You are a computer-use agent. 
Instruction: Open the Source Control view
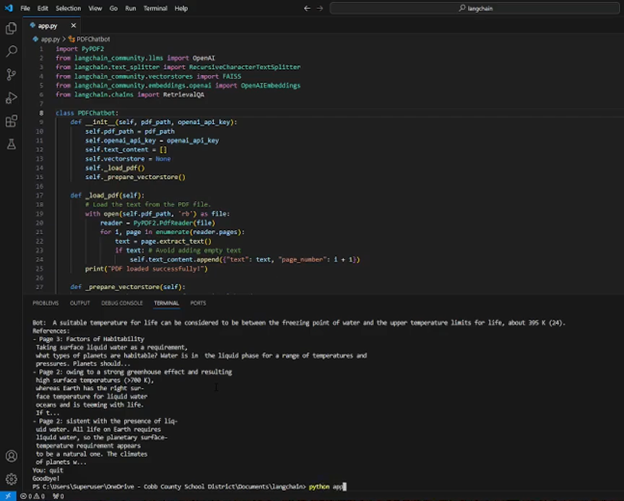click(x=11, y=74)
